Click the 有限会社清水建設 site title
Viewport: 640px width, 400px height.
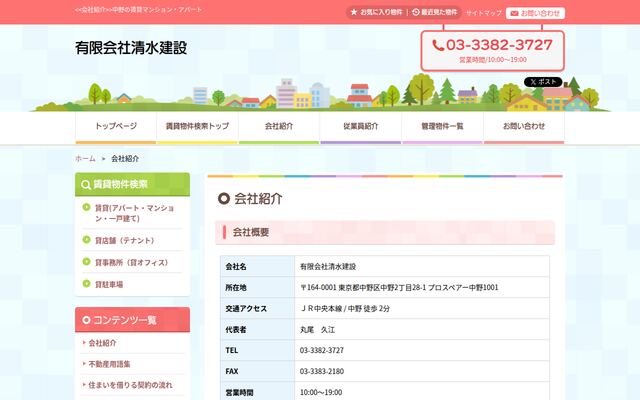click(x=131, y=48)
